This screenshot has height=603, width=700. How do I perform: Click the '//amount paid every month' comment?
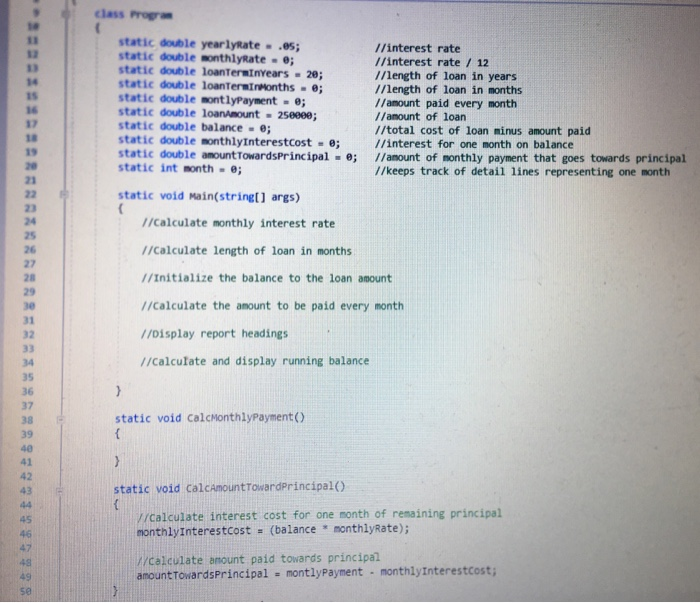tap(446, 104)
